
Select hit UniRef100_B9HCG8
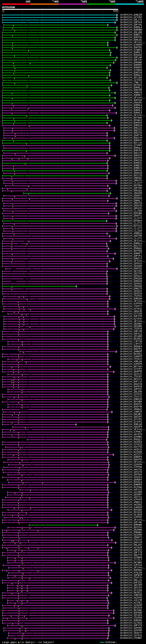point(131,72)
